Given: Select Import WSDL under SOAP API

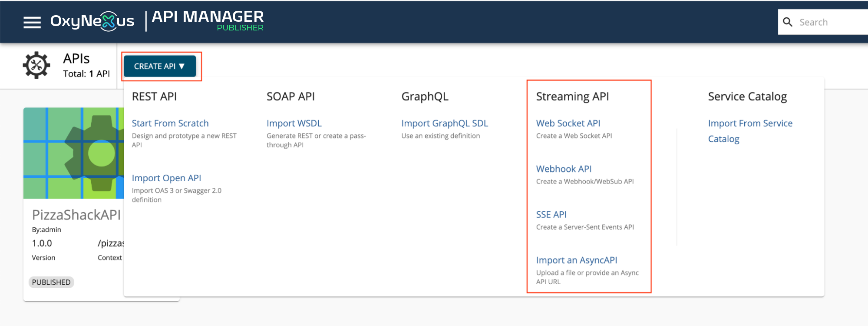Looking at the screenshot, I should pos(294,123).
